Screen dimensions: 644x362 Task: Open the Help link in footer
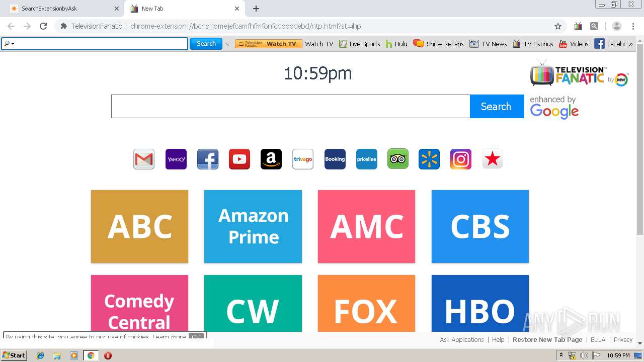[498, 339]
